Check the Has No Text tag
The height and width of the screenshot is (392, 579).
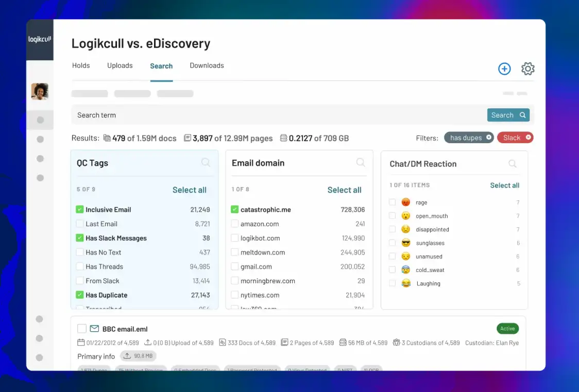tap(79, 252)
